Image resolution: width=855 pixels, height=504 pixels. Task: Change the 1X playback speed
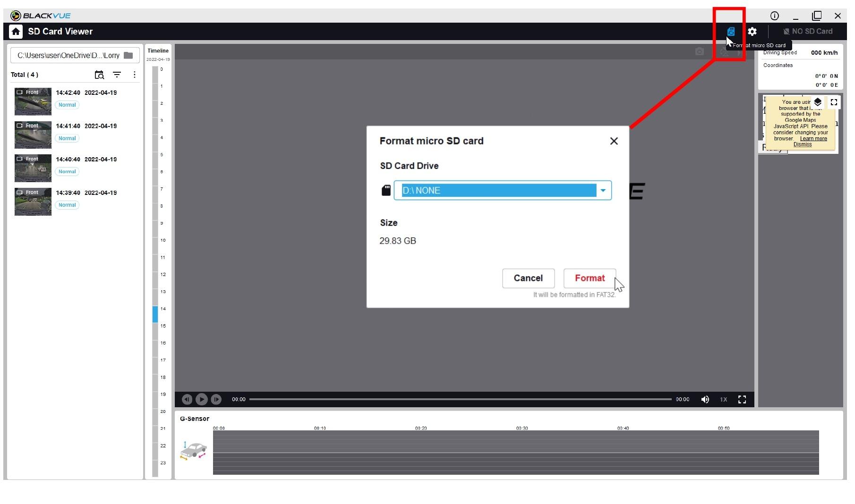[723, 399]
